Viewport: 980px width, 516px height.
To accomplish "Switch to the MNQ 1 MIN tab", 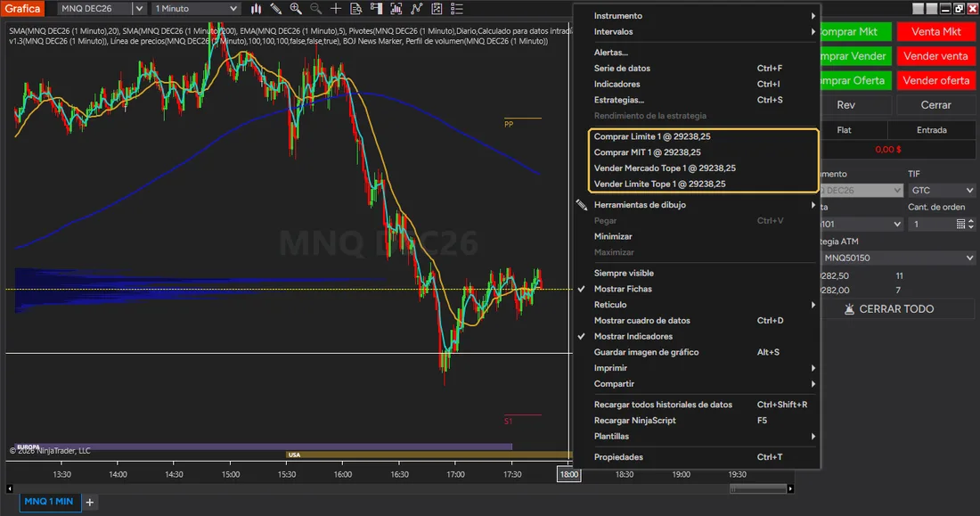I will point(49,502).
